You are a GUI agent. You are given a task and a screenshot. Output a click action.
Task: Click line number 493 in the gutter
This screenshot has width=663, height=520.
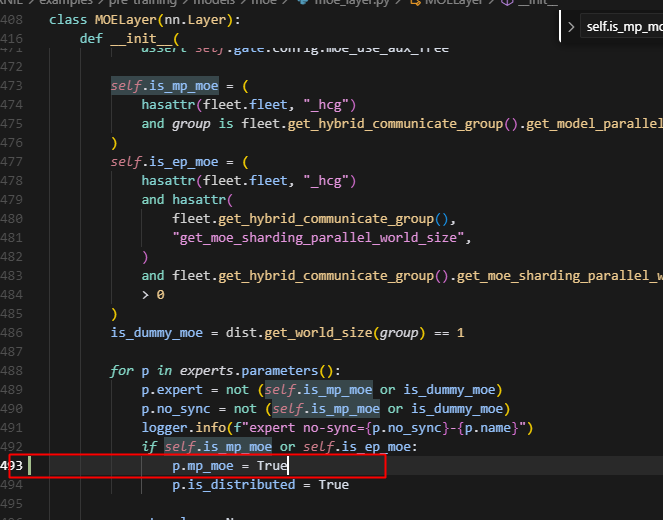12,466
